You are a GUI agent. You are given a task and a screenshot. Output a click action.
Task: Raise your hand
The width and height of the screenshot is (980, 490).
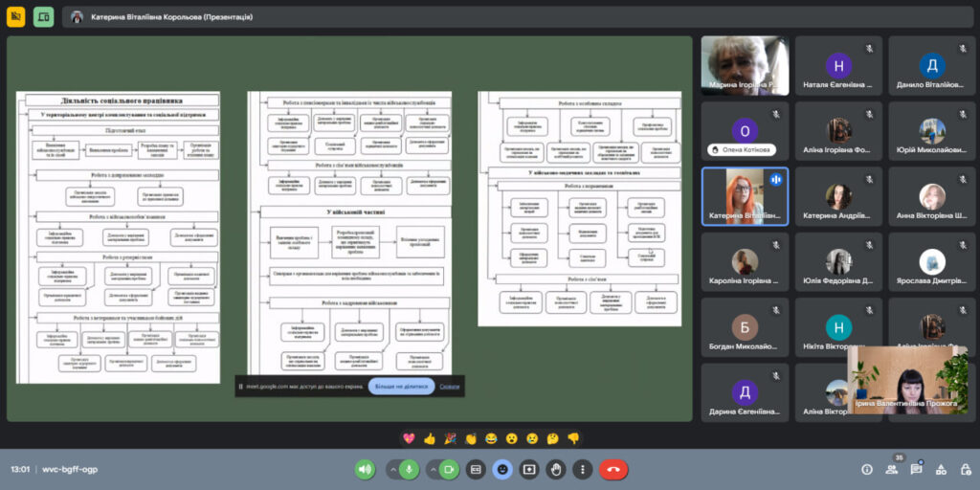point(556,470)
